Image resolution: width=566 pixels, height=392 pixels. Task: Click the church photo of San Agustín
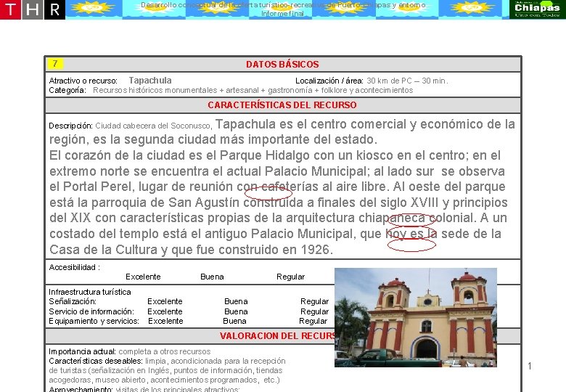[416, 317]
